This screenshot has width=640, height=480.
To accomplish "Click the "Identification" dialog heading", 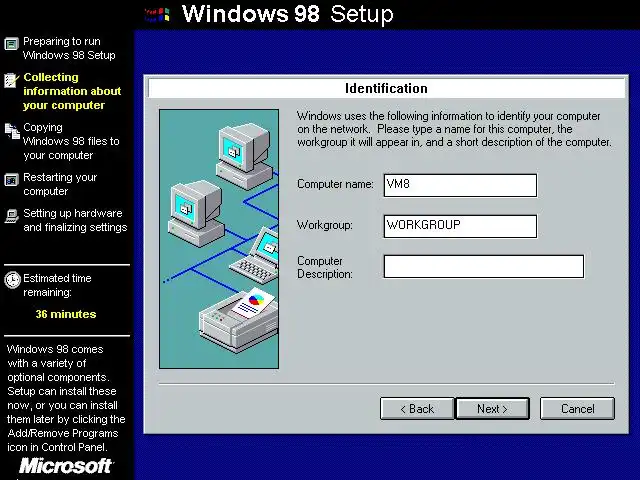I will tap(386, 88).
